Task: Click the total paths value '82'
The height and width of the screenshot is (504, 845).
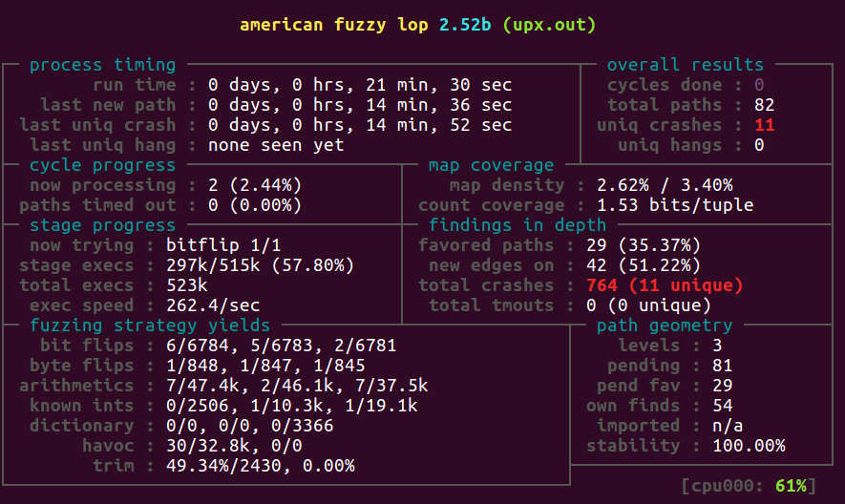Action: [x=764, y=105]
